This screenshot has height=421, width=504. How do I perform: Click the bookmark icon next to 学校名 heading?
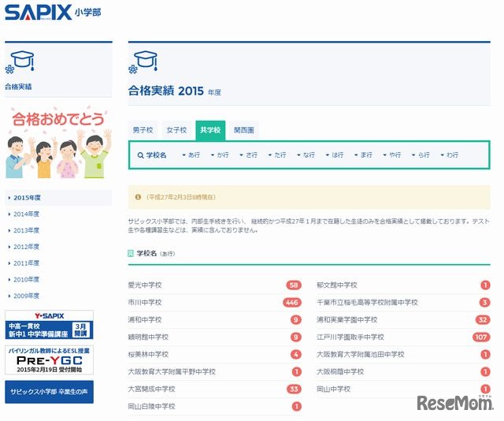click(x=131, y=254)
